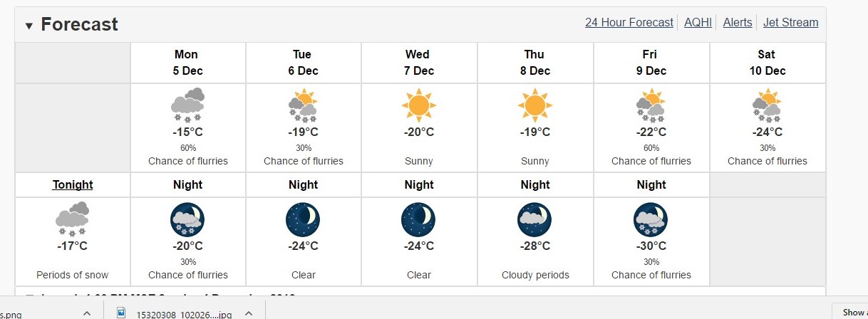Click Thursday night's cloudy periods icon
This screenshot has height=319, width=868.
[534, 219]
